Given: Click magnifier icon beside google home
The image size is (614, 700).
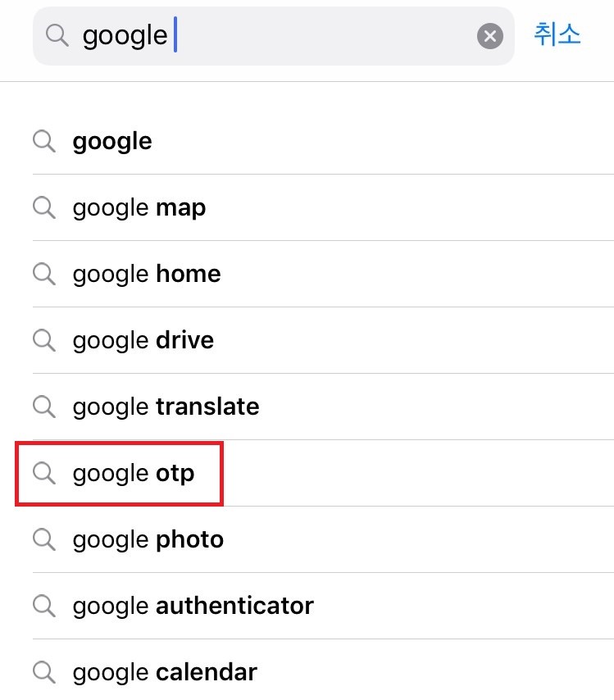Looking at the screenshot, I should coord(44,274).
